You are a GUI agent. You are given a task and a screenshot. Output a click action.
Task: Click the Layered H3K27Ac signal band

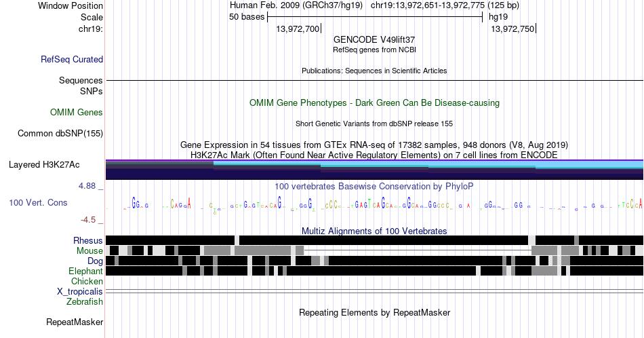[374, 170]
